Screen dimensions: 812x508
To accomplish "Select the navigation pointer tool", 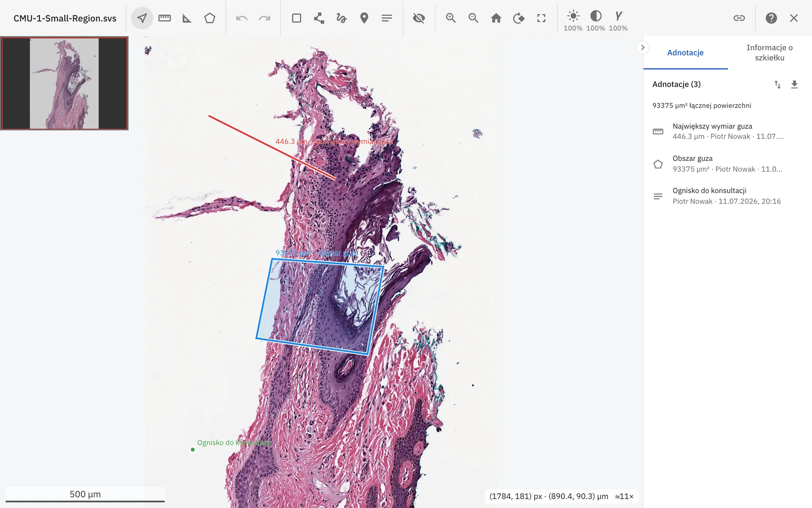I will coord(142,18).
